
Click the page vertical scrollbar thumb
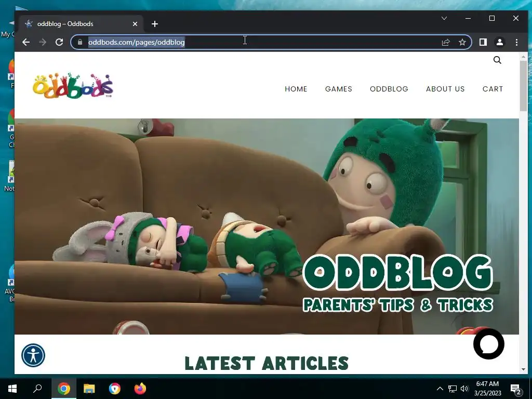[523, 86]
